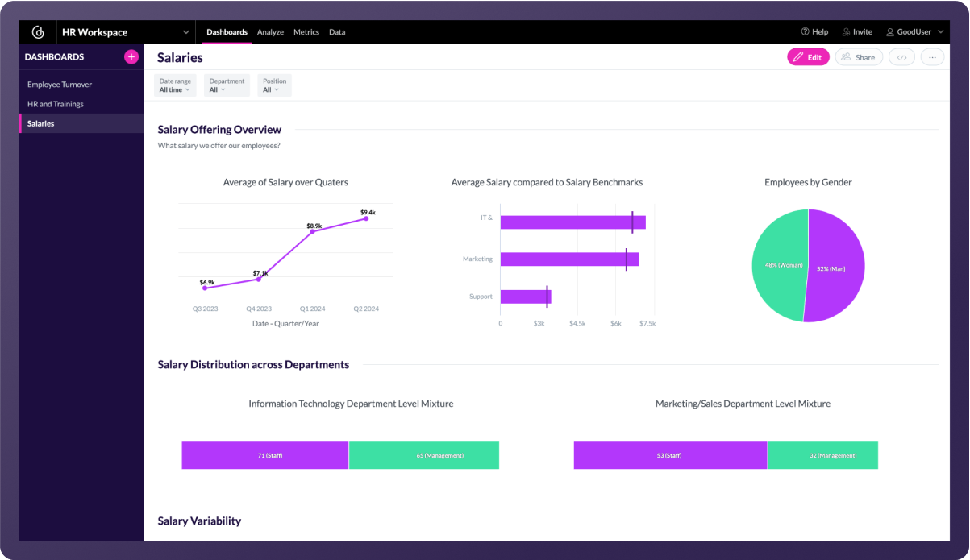Click the green Woman pie slice
Viewport: 970px width, 560px height.
coord(776,265)
